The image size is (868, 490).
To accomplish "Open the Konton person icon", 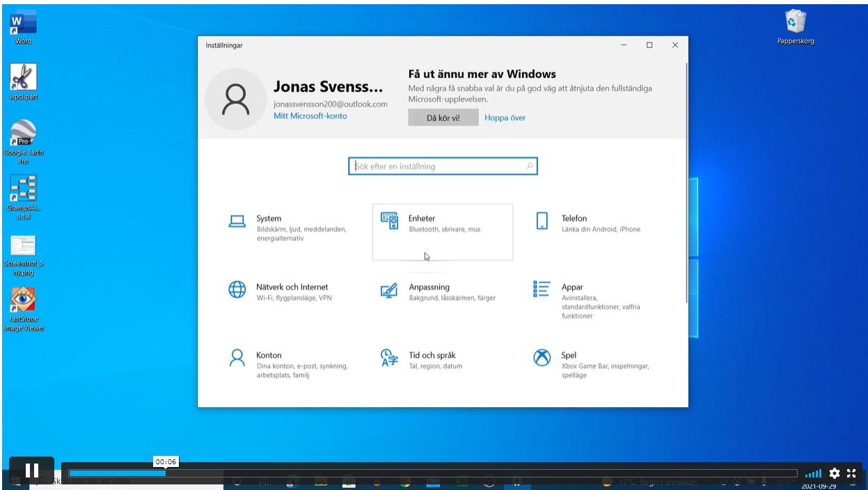I will (237, 358).
